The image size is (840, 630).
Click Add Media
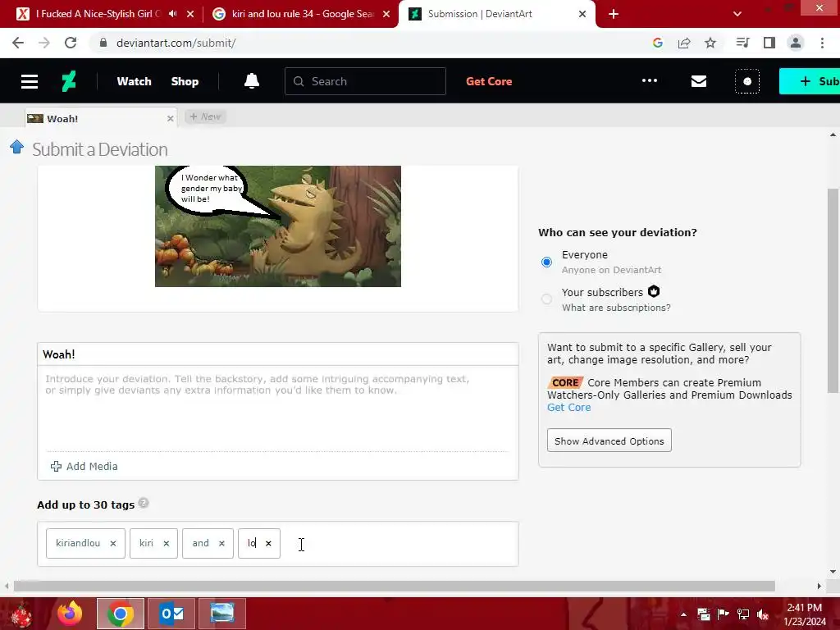point(84,467)
